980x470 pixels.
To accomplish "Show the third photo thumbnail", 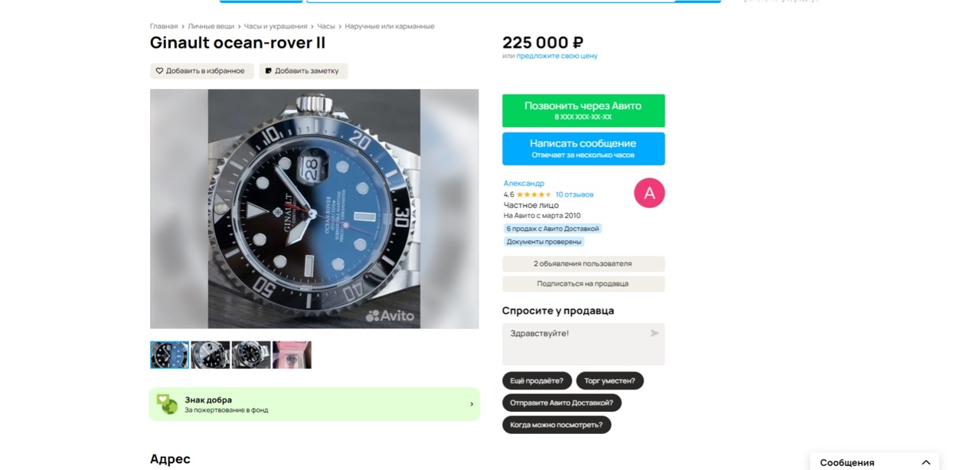I will tap(251, 355).
